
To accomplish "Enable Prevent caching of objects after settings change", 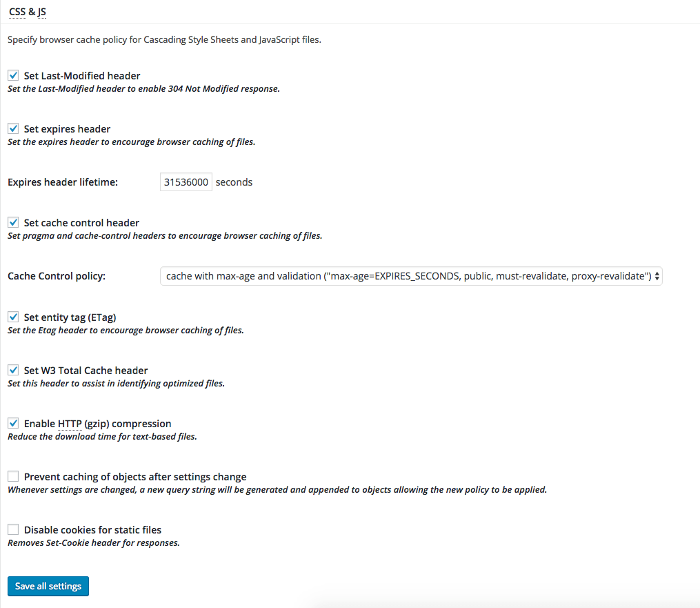I will (x=13, y=477).
